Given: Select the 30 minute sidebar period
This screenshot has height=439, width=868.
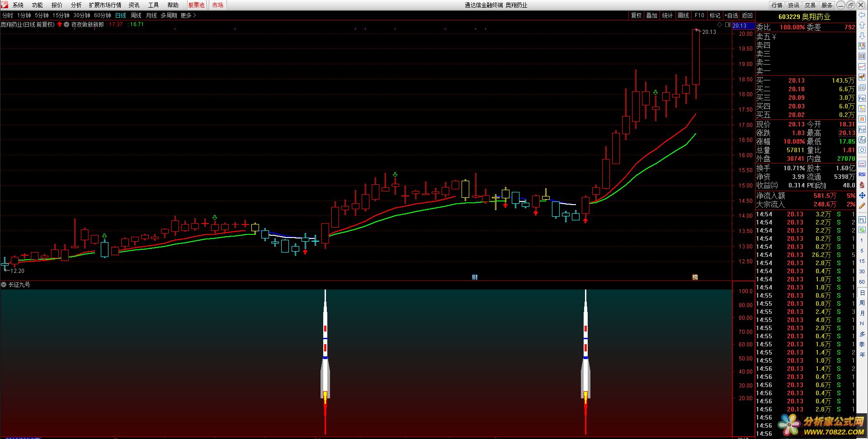Looking at the screenshot, I should tap(862, 271).
